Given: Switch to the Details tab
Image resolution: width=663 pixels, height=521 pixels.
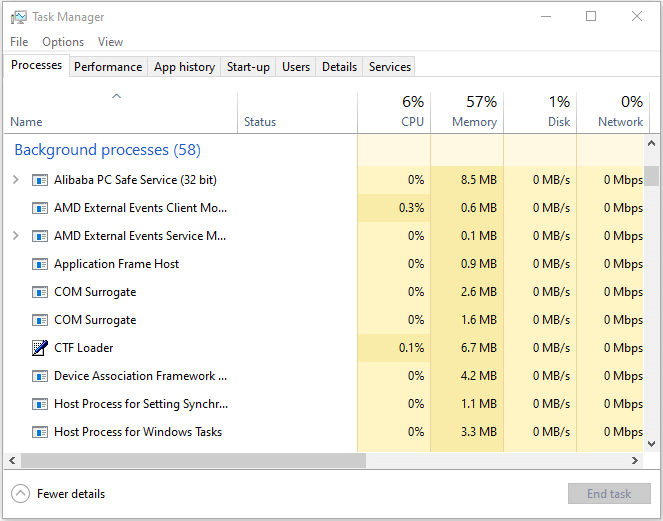Looking at the screenshot, I should (x=339, y=67).
